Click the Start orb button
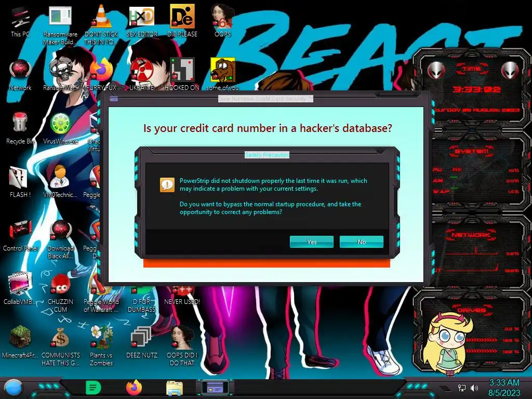The height and width of the screenshot is (399, 532). coord(14,388)
